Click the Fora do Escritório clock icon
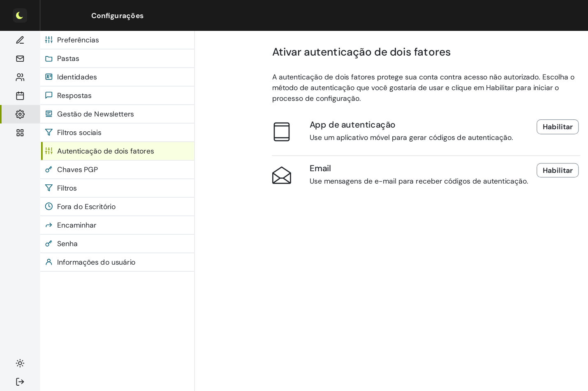Viewport: 588px width, 391px height. point(49,207)
